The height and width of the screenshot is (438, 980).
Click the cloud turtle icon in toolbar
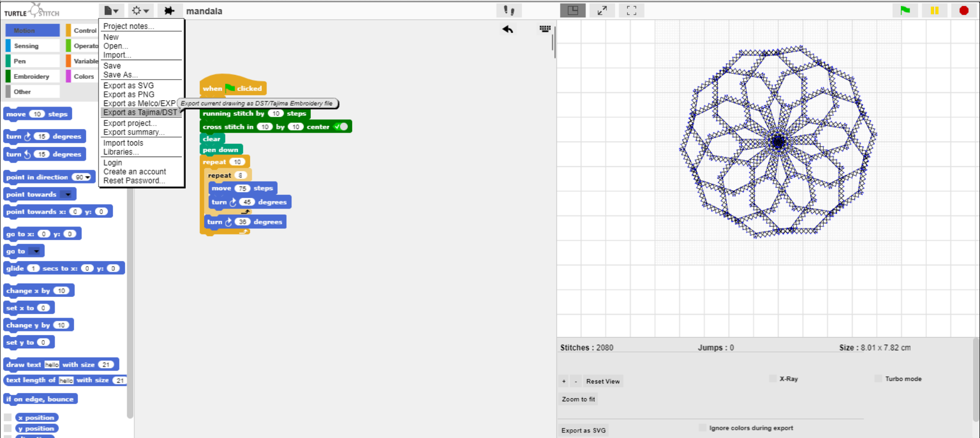169,11
